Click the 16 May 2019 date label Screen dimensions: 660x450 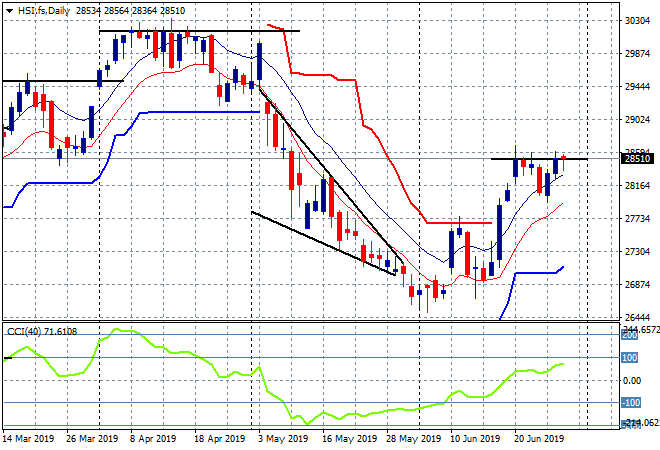349,439
